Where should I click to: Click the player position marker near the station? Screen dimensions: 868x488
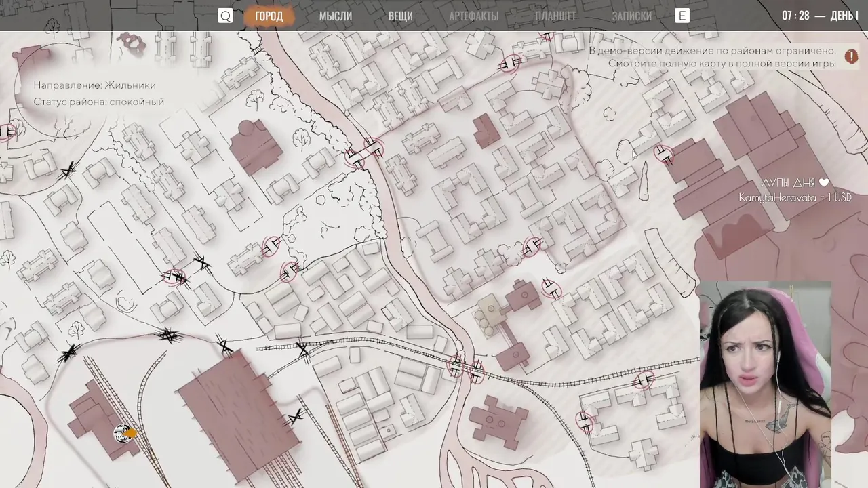[x=123, y=433]
